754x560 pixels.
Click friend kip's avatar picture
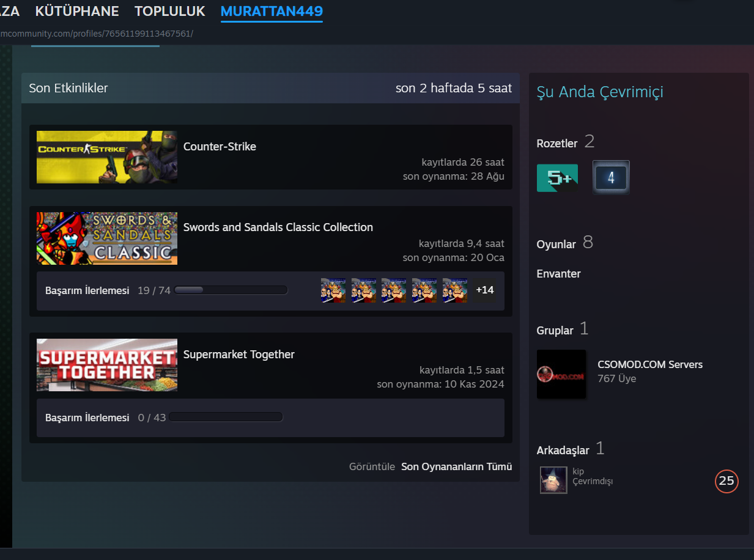click(553, 480)
